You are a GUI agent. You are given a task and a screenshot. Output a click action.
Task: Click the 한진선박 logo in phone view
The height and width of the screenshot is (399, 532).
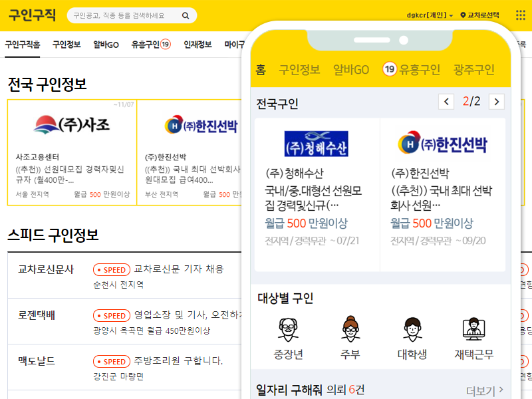click(442, 143)
